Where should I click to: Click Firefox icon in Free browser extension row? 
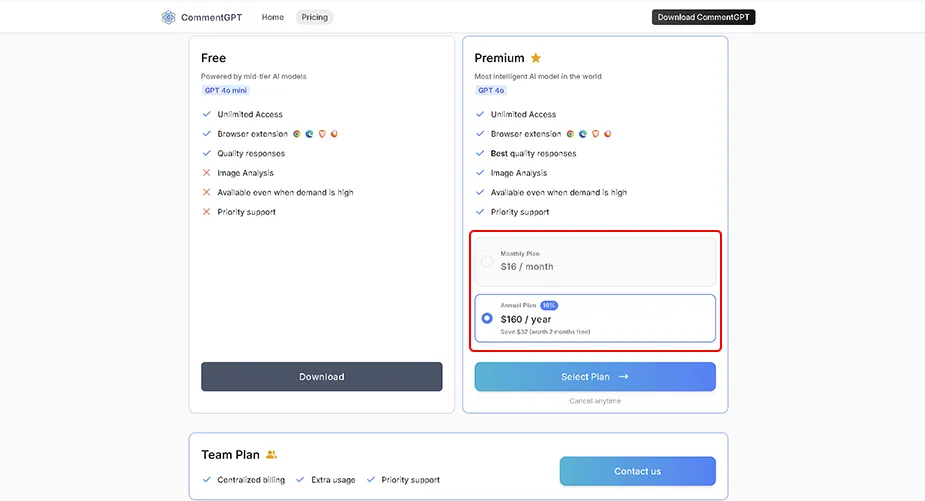point(334,134)
